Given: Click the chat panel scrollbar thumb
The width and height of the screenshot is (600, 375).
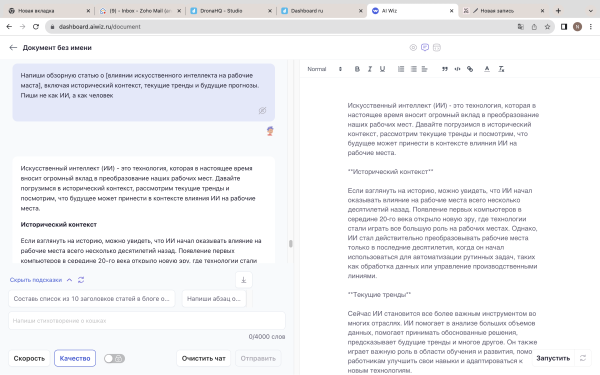Looking at the screenshot, I should [x=291, y=243].
